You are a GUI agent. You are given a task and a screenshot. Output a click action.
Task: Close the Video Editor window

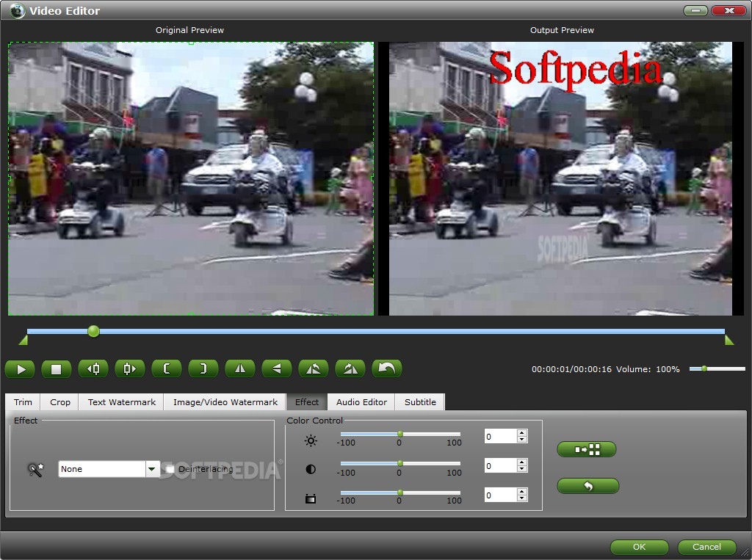point(729,10)
